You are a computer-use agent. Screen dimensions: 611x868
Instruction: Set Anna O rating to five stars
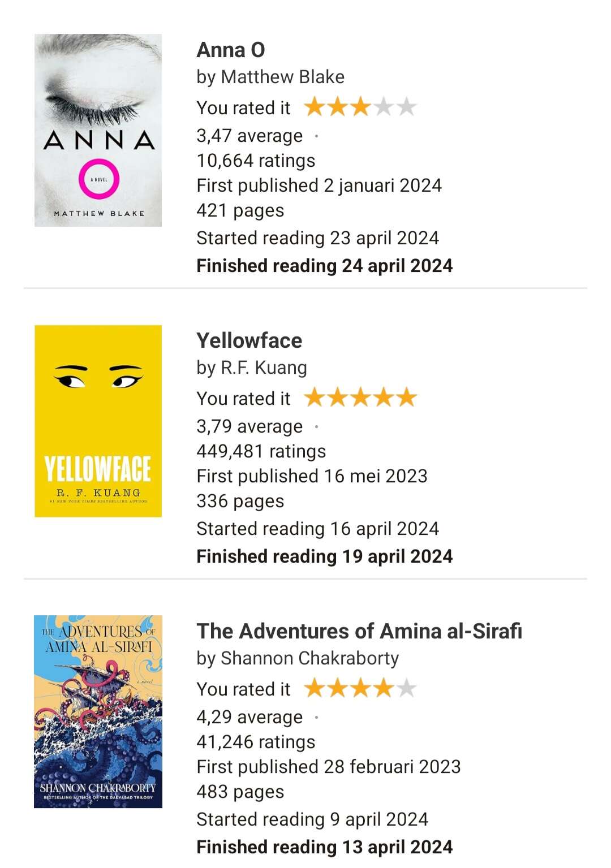pyautogui.click(x=406, y=107)
